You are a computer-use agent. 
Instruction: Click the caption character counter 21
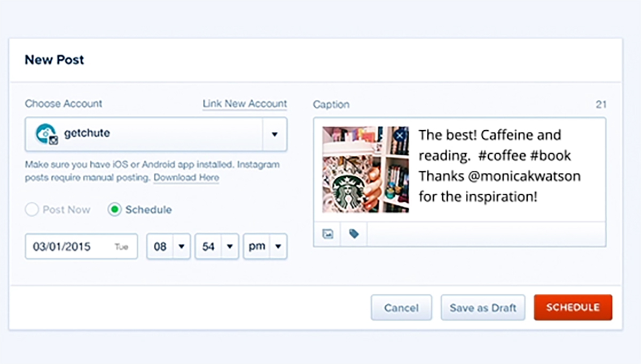click(601, 105)
